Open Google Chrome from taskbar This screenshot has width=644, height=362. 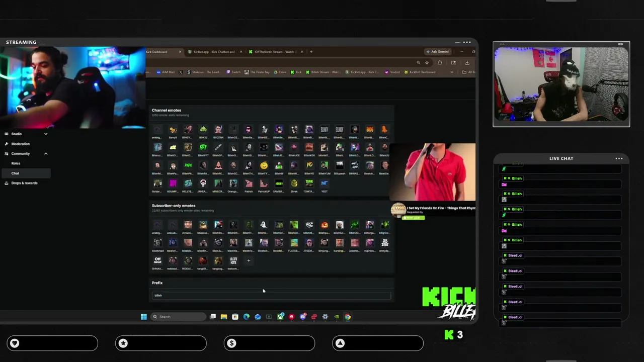348,317
